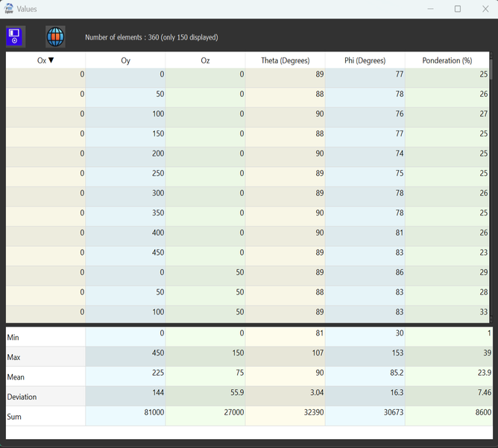The width and height of the screenshot is (498, 448).
Task: Toggle the sort arrow on the Ox column
Action: (51, 60)
